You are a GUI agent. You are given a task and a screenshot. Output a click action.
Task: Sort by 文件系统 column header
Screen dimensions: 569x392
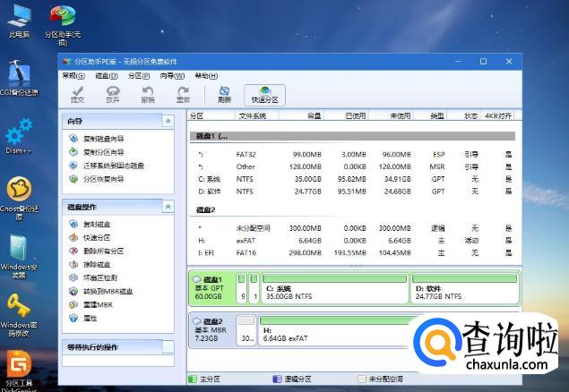252,116
